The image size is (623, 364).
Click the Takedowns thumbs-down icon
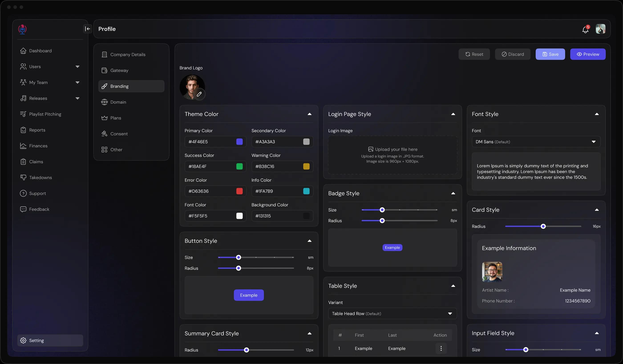pyautogui.click(x=23, y=177)
